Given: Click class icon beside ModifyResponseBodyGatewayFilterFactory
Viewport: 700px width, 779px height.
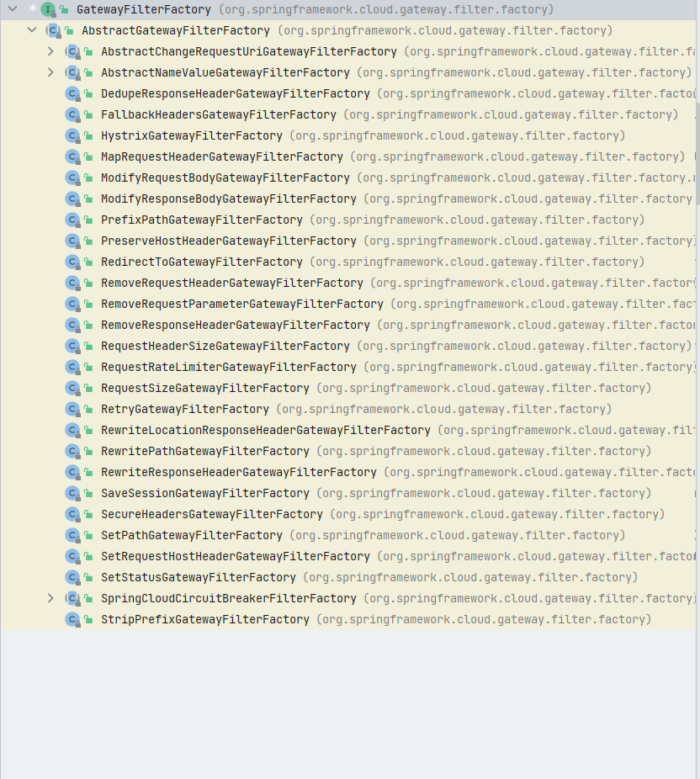Looking at the screenshot, I should [73, 199].
